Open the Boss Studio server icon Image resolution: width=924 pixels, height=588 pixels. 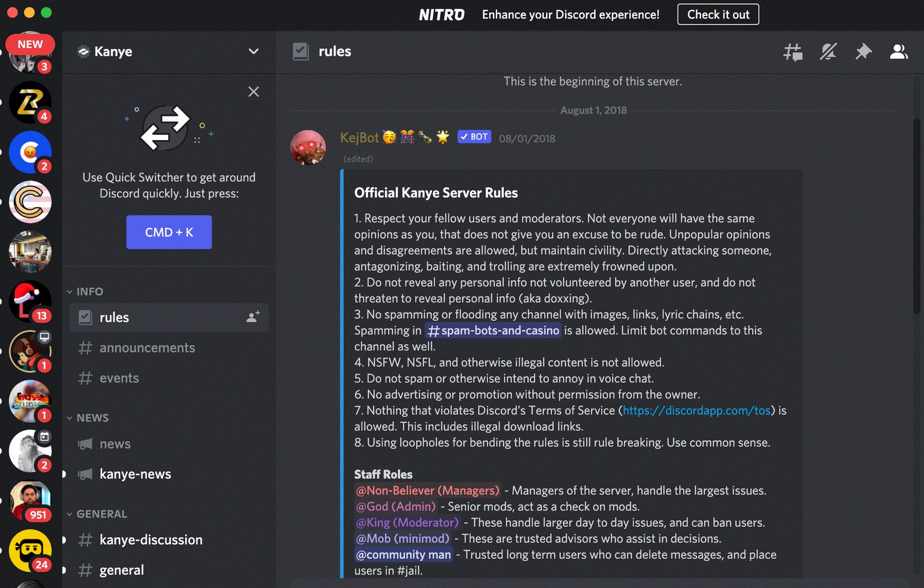(x=30, y=401)
